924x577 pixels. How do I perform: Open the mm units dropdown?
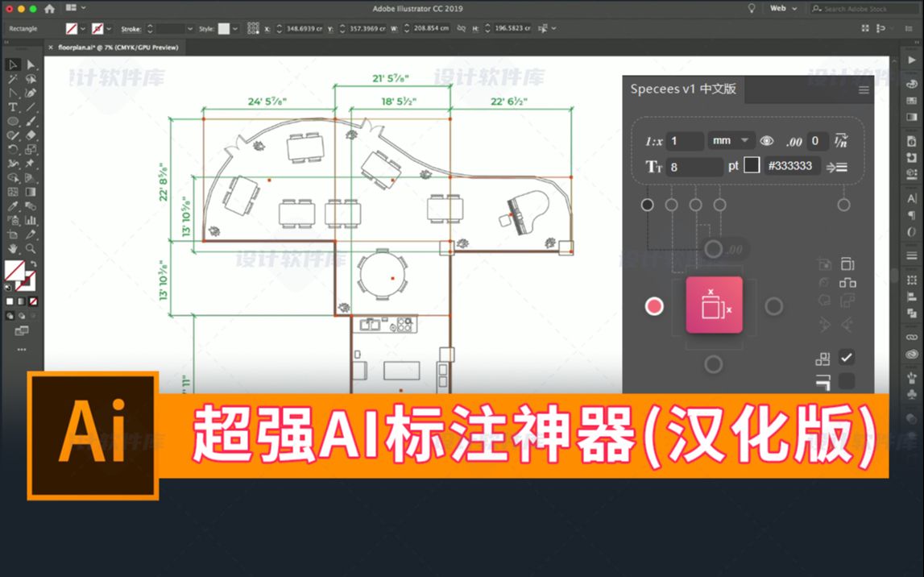(731, 141)
